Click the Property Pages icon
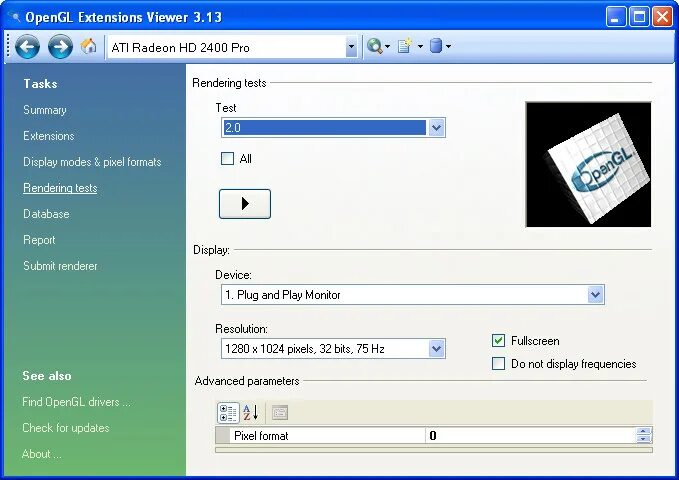Viewport: 679px width, 480px height. click(280, 412)
